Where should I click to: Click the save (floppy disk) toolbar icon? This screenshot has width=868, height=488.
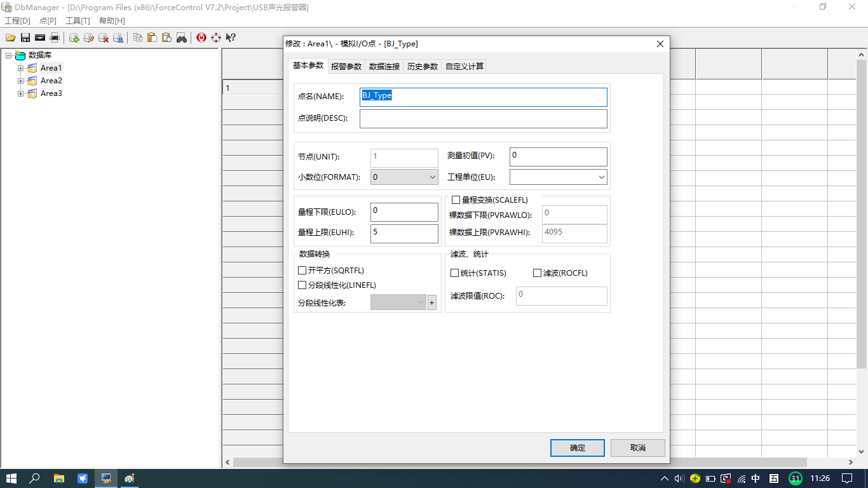click(25, 37)
